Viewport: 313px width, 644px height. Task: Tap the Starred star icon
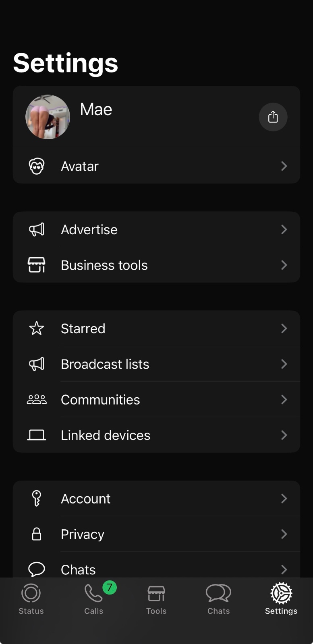coord(37,329)
